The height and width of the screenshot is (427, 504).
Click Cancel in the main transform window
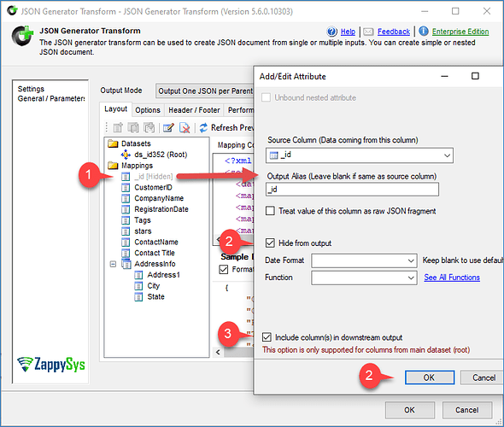pyautogui.click(x=466, y=410)
